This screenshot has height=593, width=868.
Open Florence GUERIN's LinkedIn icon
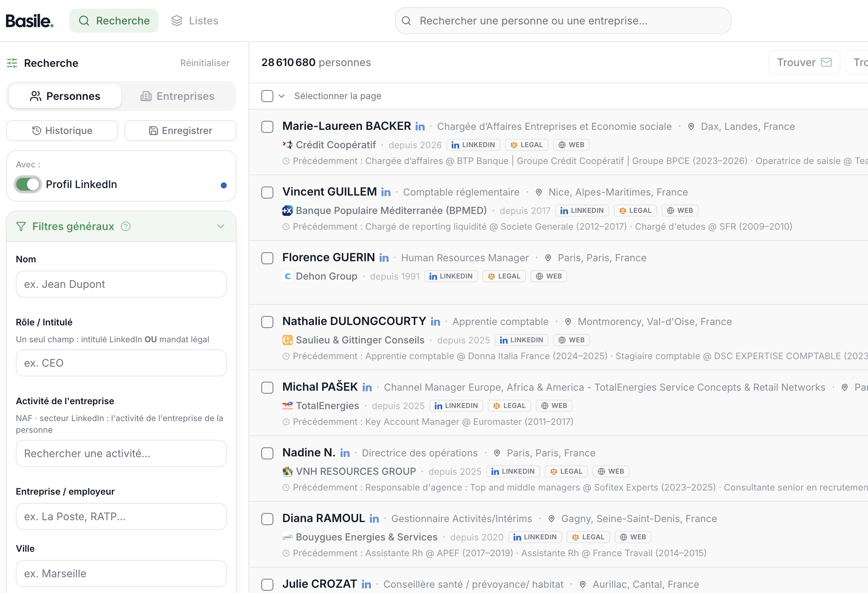[384, 258]
